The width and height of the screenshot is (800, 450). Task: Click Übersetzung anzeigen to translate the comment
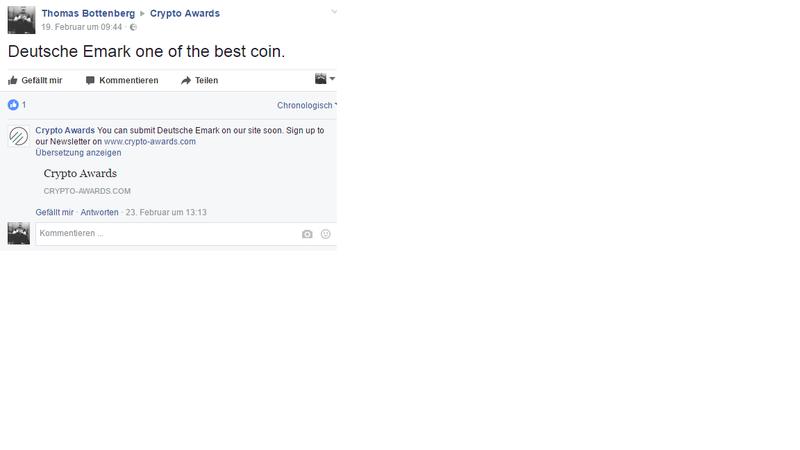click(79, 153)
